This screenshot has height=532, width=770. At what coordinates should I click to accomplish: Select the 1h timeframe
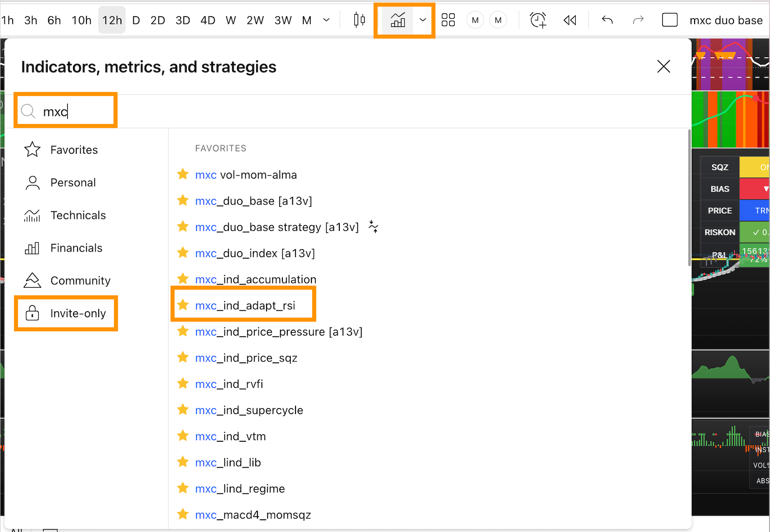click(x=7, y=20)
